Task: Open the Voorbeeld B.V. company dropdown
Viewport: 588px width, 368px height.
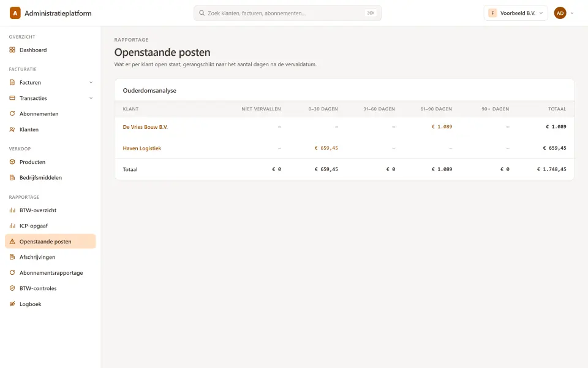Action: (516, 13)
